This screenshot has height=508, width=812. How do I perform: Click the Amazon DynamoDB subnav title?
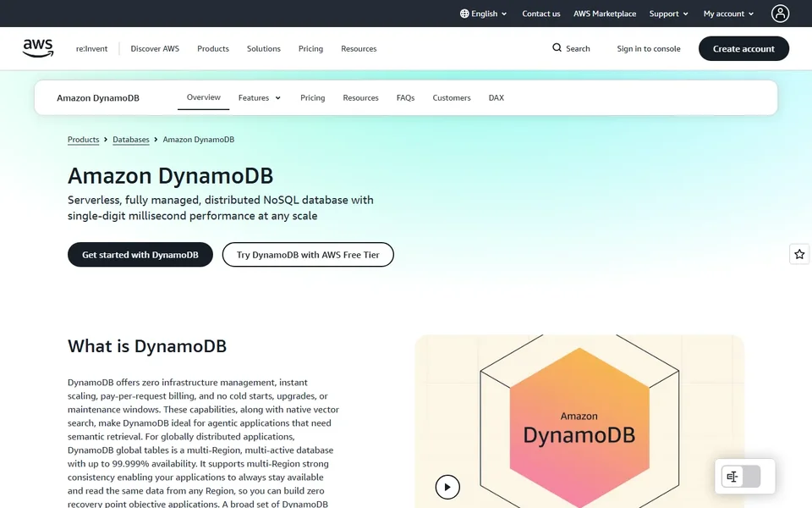tap(98, 98)
